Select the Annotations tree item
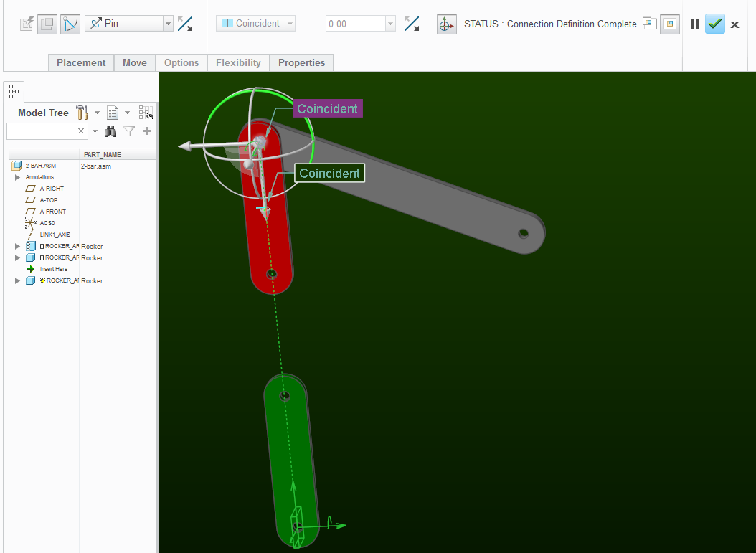Image resolution: width=756 pixels, height=553 pixels. tap(39, 177)
